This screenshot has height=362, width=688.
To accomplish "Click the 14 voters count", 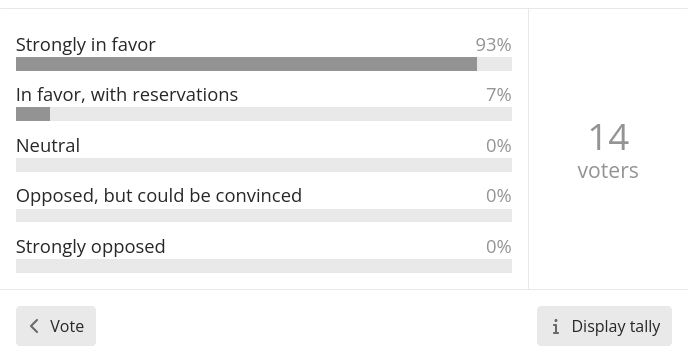I will click(x=609, y=137).
